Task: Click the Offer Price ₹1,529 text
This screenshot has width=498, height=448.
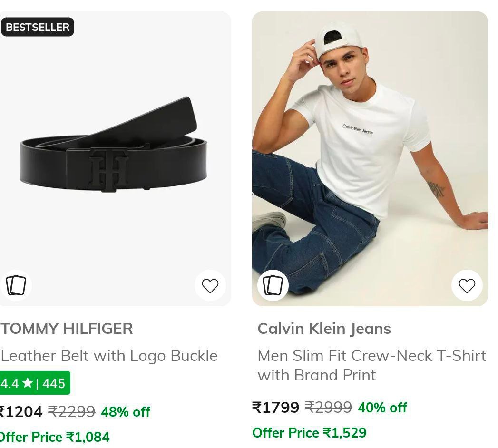Action: 309,433
